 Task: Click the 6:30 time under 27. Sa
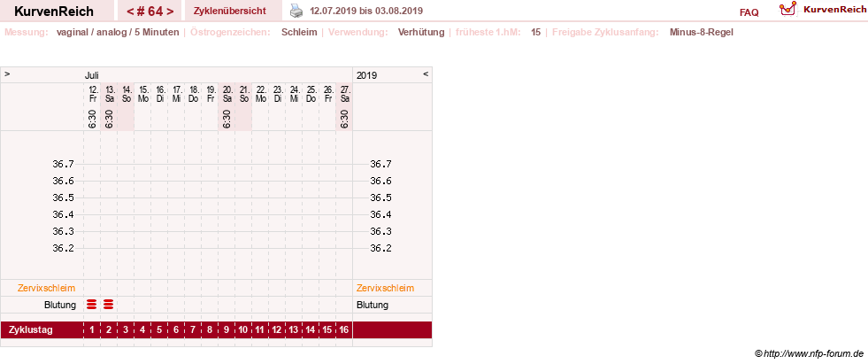tap(344, 119)
